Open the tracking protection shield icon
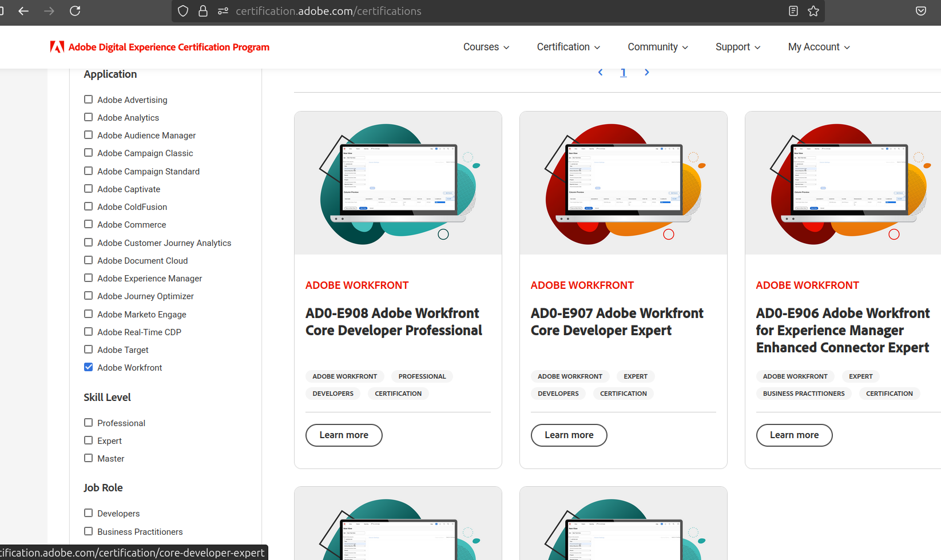The height and width of the screenshot is (560, 941). tap(183, 11)
